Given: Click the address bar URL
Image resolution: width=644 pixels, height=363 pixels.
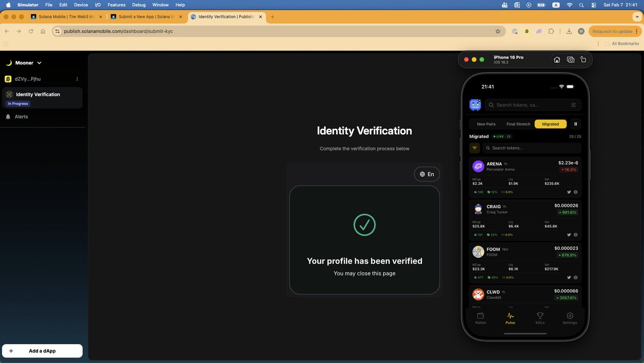Looking at the screenshot, I should [x=119, y=31].
